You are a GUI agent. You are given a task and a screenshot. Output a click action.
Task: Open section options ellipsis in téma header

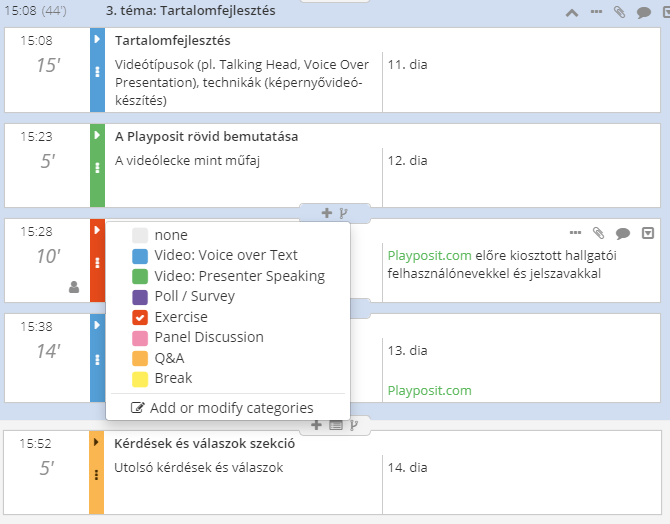click(596, 12)
